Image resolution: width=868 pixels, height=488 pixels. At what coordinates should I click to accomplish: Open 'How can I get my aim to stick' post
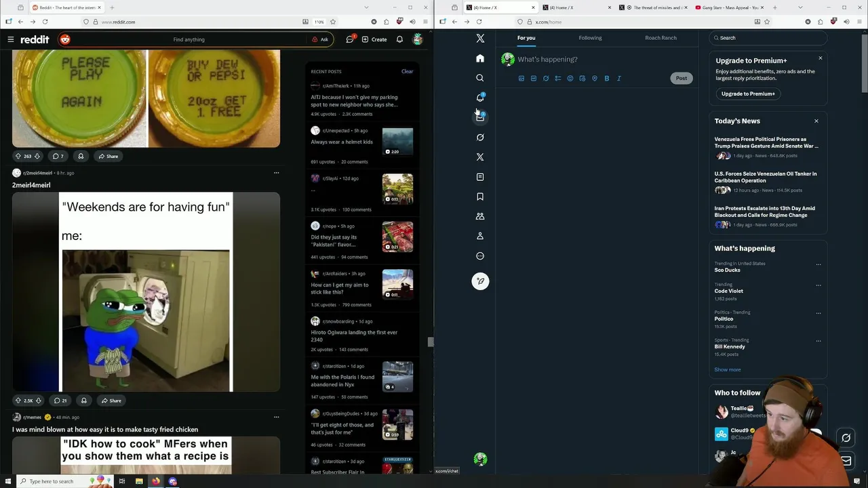coord(340,288)
